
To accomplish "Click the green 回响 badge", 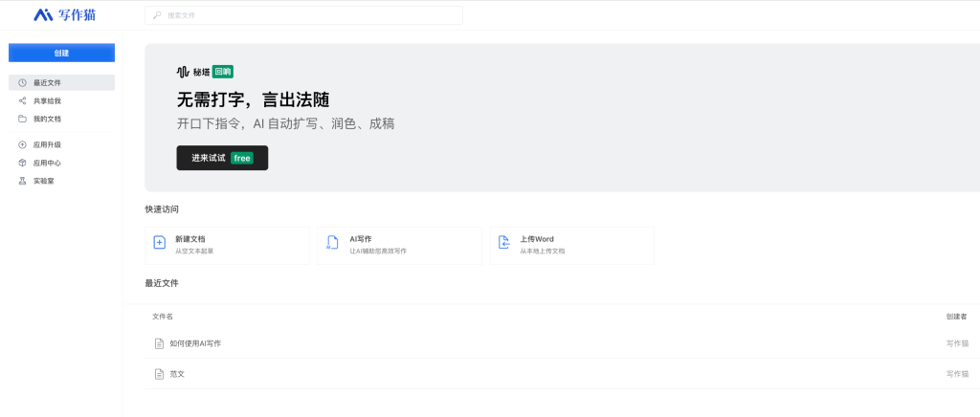I will 222,72.
